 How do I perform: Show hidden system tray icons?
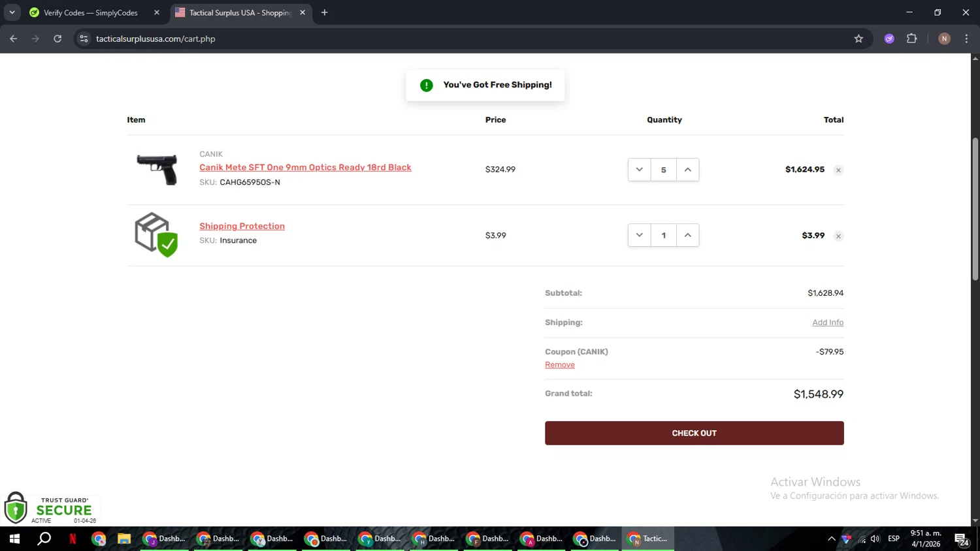click(832, 539)
